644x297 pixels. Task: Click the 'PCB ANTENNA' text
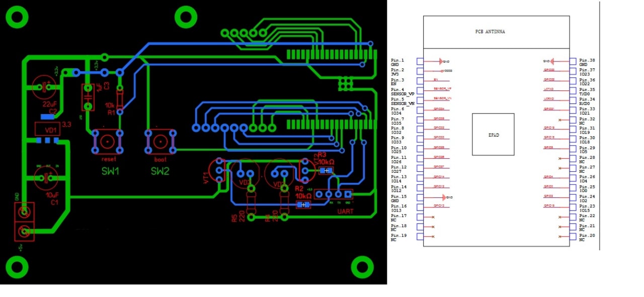(x=490, y=31)
